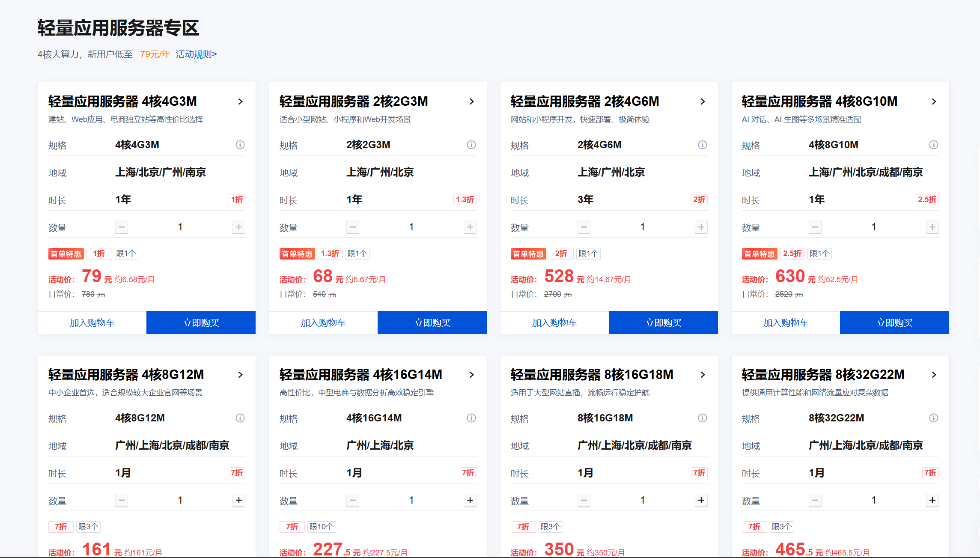The image size is (980, 558).
Task: Buy 2核2G3M server now
Action: [x=432, y=322]
